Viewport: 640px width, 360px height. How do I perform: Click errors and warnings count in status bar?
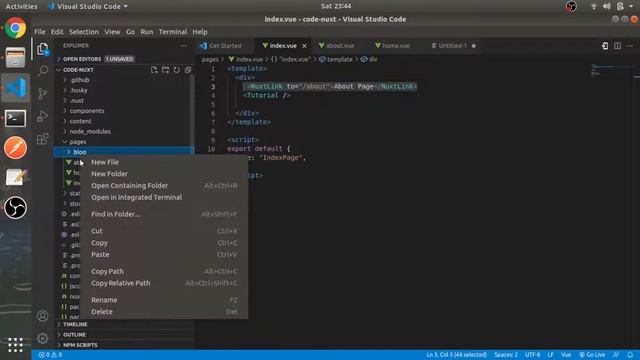pyautogui.click(x=50, y=355)
